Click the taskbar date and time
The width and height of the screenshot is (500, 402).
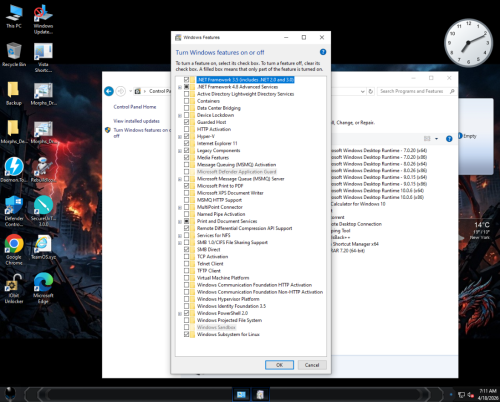click(x=488, y=394)
